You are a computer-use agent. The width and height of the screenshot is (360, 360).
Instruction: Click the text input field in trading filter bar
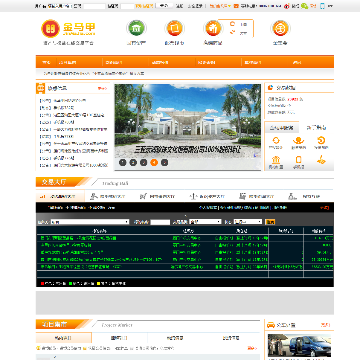coord(160,222)
